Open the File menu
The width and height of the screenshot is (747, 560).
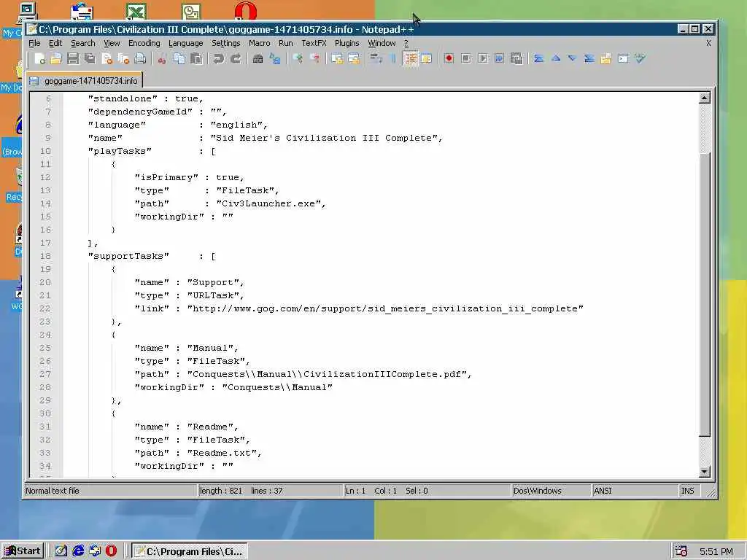click(x=34, y=43)
